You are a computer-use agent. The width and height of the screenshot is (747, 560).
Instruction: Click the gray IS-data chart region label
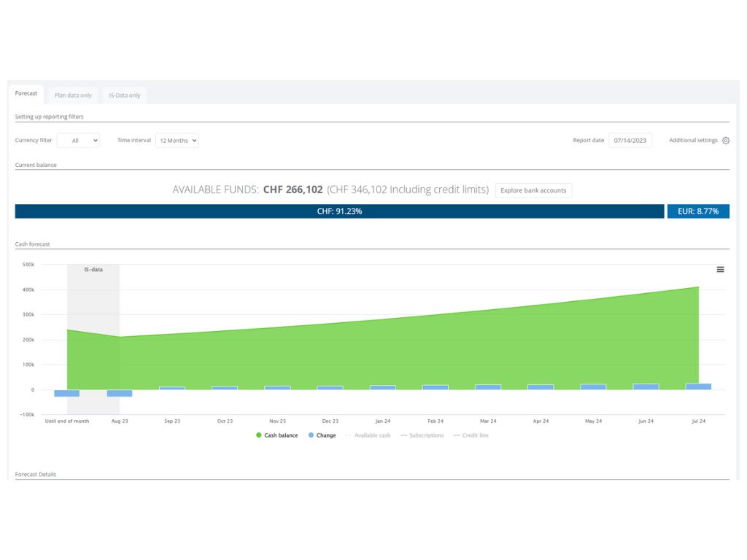[x=93, y=270]
